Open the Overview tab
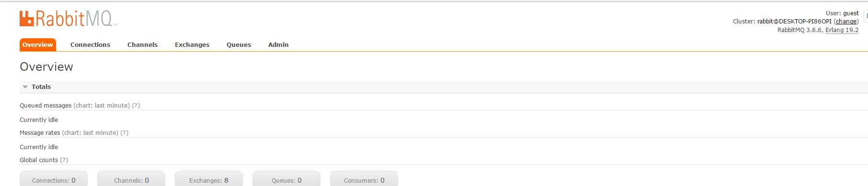Screen dimensions: 868x186 [x=38, y=44]
